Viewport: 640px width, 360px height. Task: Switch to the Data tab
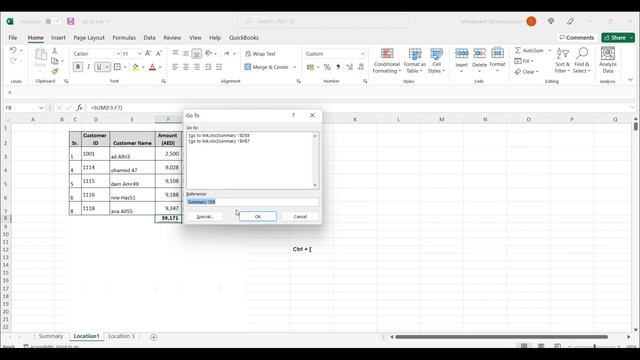click(149, 38)
